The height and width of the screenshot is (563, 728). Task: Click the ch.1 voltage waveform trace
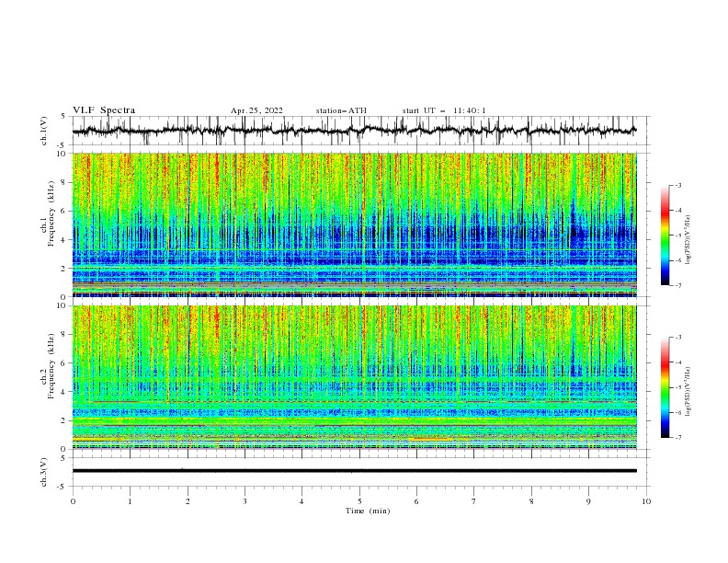(354, 131)
